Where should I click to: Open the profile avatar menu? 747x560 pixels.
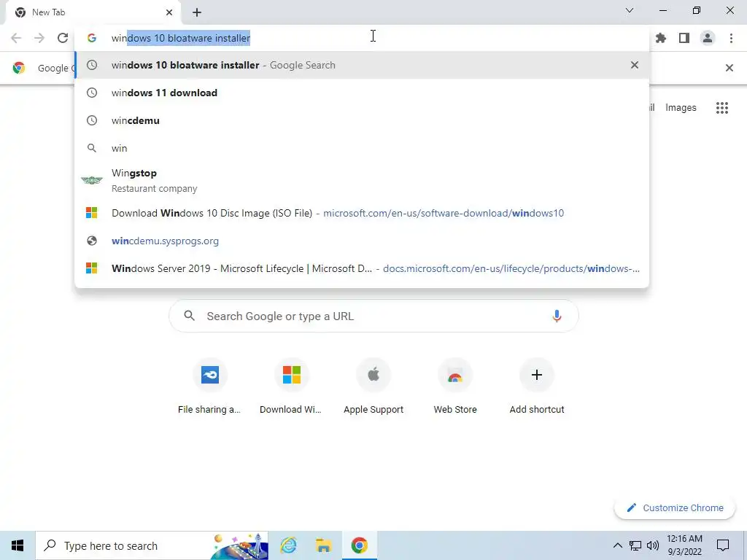[708, 38]
